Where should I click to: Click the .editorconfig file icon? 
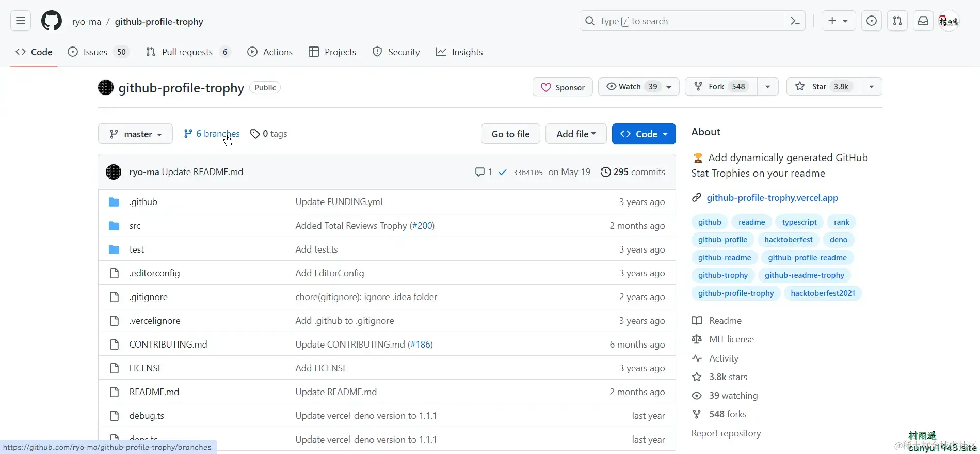(x=114, y=273)
